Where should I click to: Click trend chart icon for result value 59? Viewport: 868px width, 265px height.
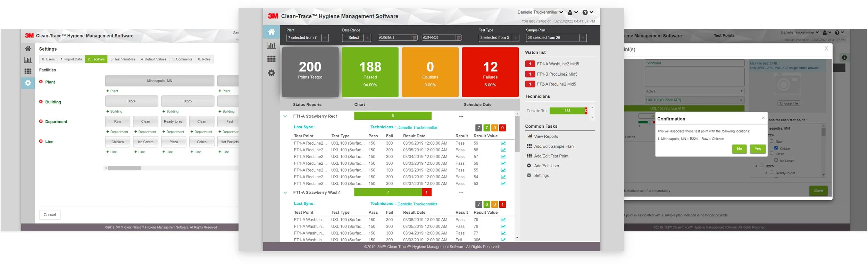(503, 143)
